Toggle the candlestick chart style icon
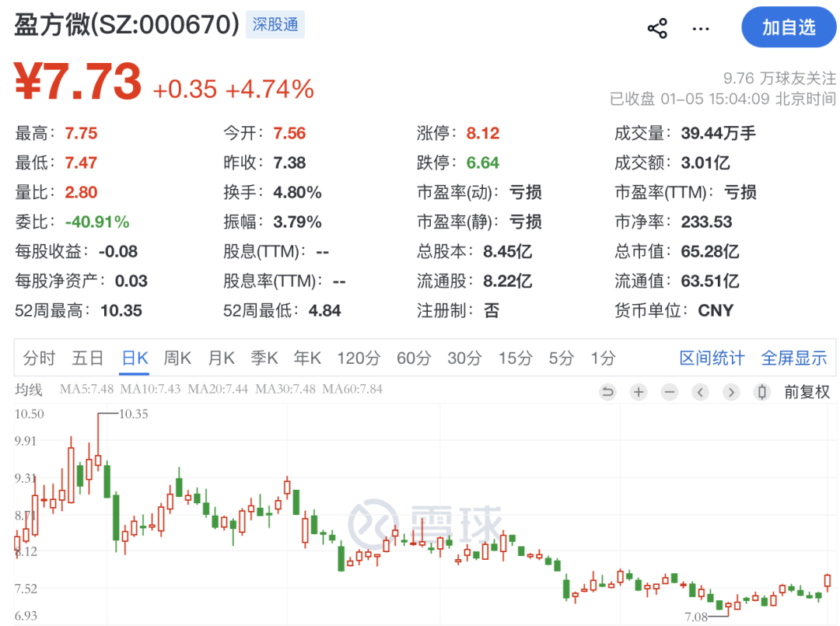This screenshot has height=626, width=840. point(762,392)
